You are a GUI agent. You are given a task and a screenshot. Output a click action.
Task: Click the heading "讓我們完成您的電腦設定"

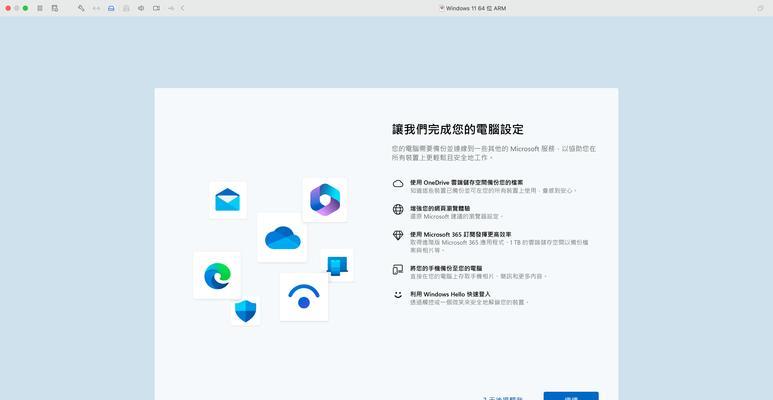457,130
